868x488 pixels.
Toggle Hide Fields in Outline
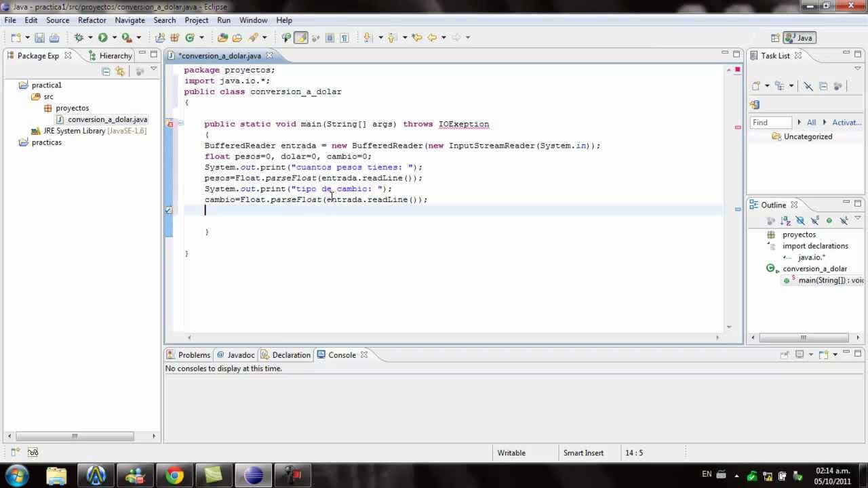point(800,220)
